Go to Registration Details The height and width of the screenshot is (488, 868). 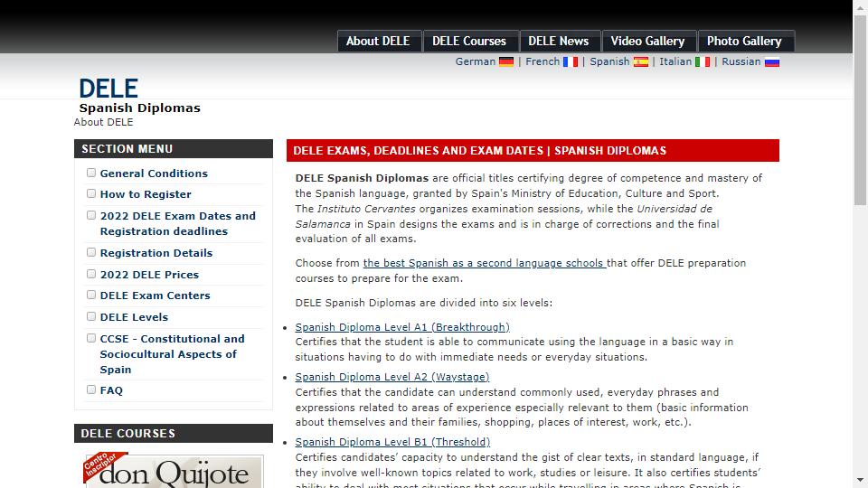pos(156,253)
